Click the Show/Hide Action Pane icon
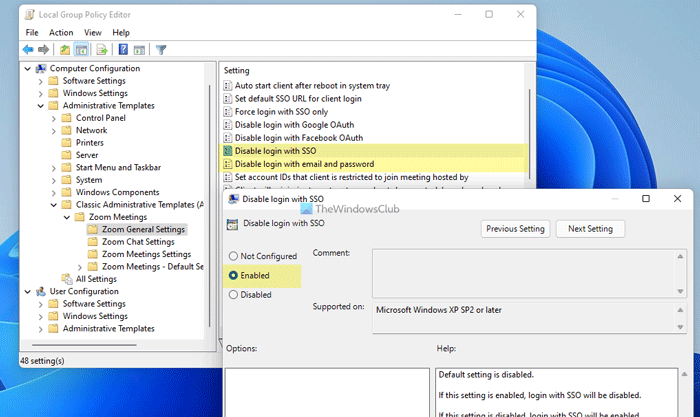The width and height of the screenshot is (700, 417). coord(139,49)
